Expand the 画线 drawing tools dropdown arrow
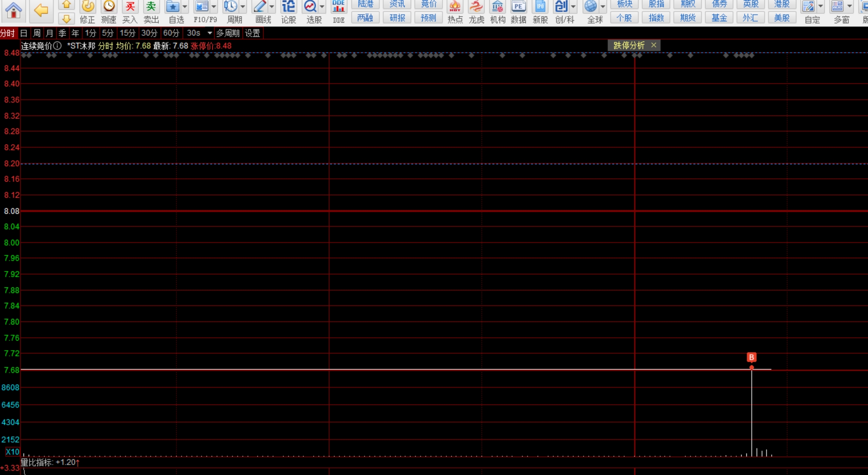The width and height of the screenshot is (868, 475). pos(271,7)
